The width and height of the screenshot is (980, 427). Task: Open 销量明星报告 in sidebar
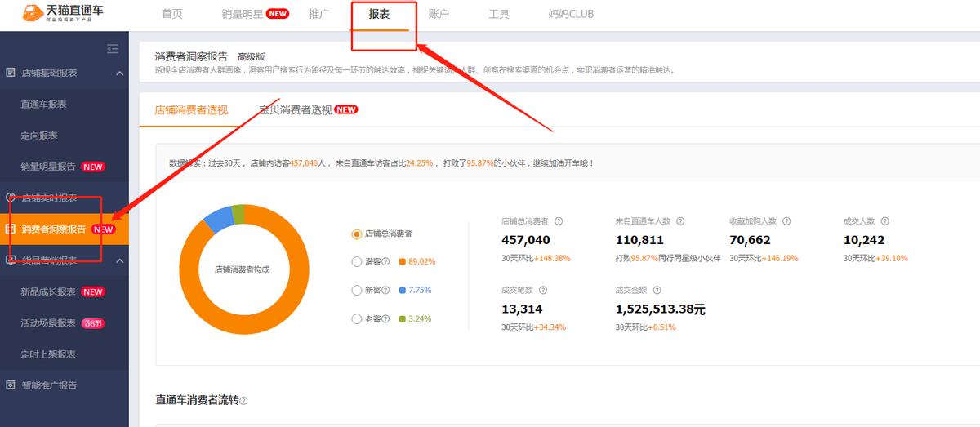(x=48, y=167)
